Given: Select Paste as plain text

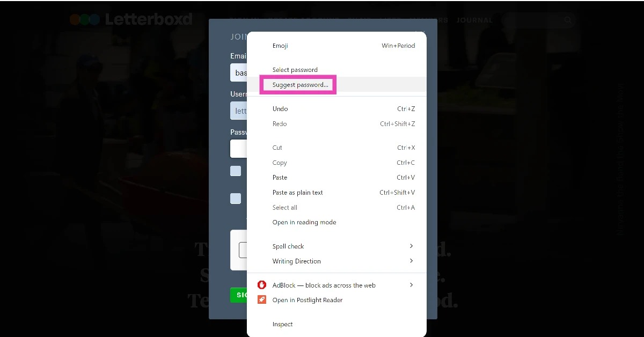Looking at the screenshot, I should click(297, 192).
